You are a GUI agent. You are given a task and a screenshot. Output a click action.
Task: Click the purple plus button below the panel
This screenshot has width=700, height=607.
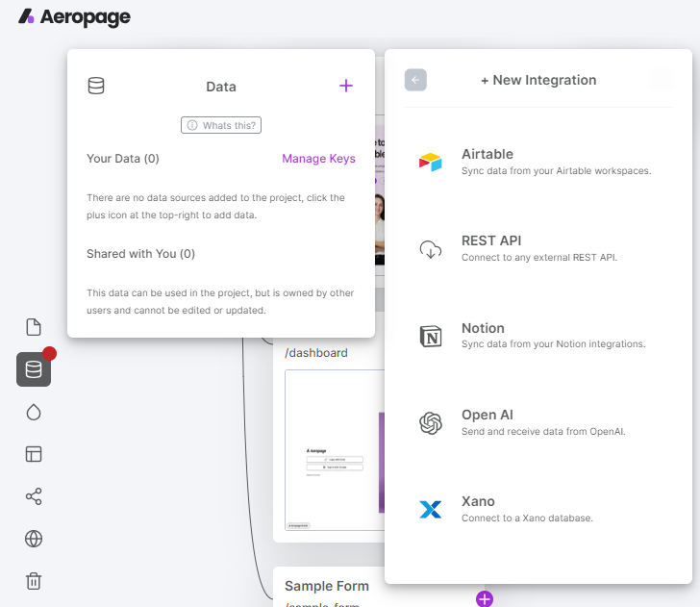click(485, 599)
